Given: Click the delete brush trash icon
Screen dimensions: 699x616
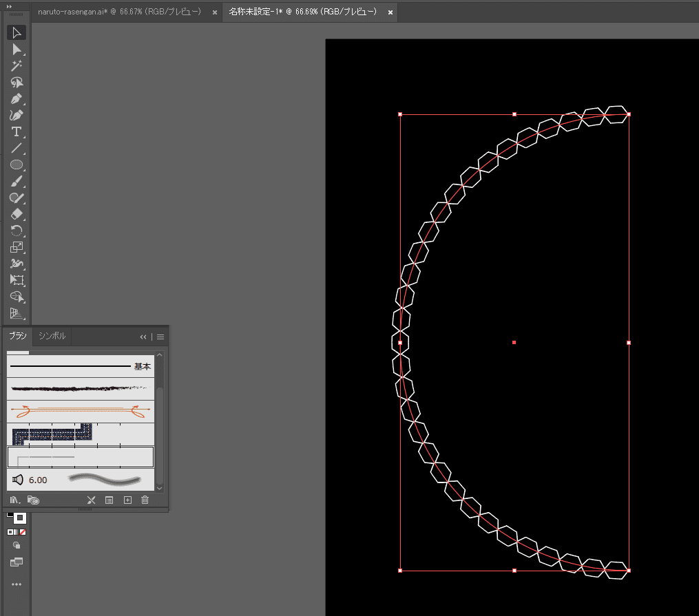Looking at the screenshot, I should pyautogui.click(x=145, y=500).
